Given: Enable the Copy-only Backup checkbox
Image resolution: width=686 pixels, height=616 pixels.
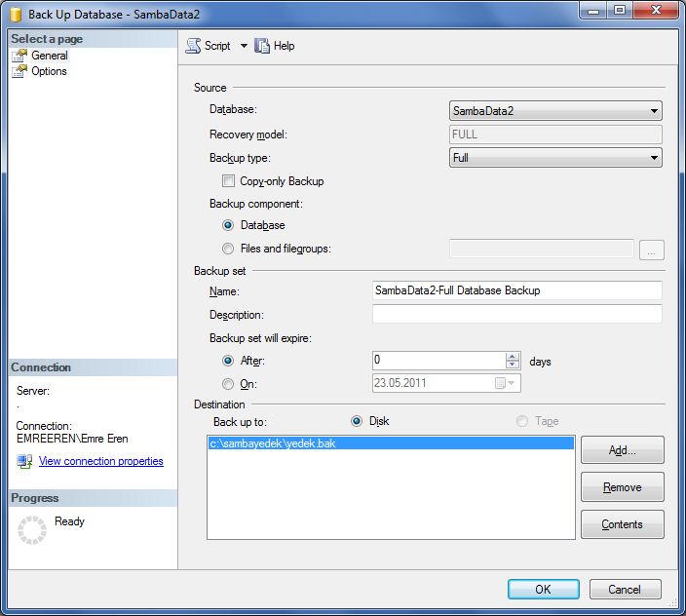Looking at the screenshot, I should point(228,181).
